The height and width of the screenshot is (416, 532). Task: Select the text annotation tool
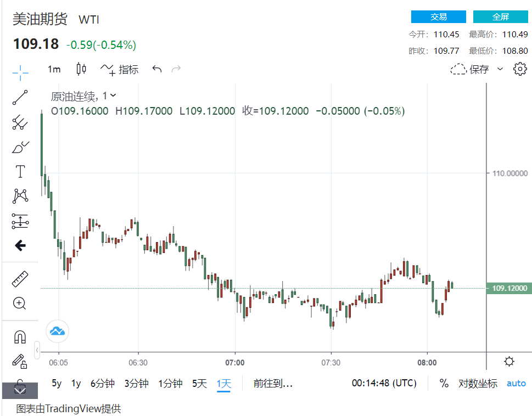(x=20, y=172)
